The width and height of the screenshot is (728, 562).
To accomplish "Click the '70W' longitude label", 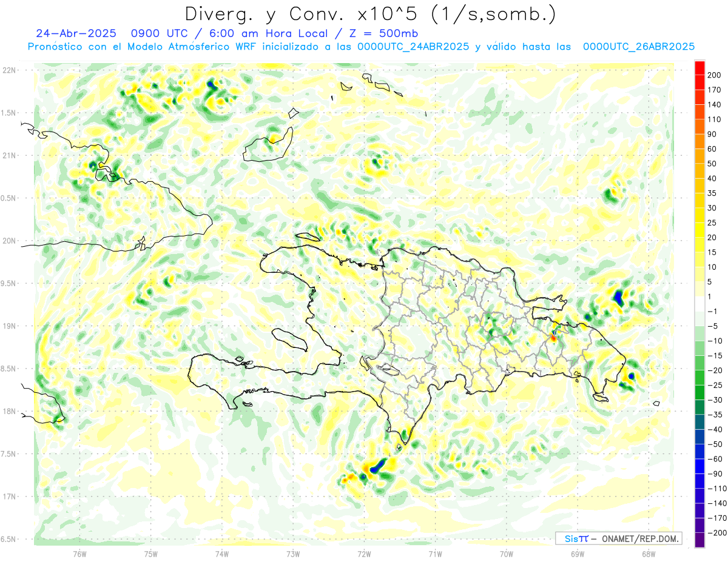I will click(x=507, y=554).
